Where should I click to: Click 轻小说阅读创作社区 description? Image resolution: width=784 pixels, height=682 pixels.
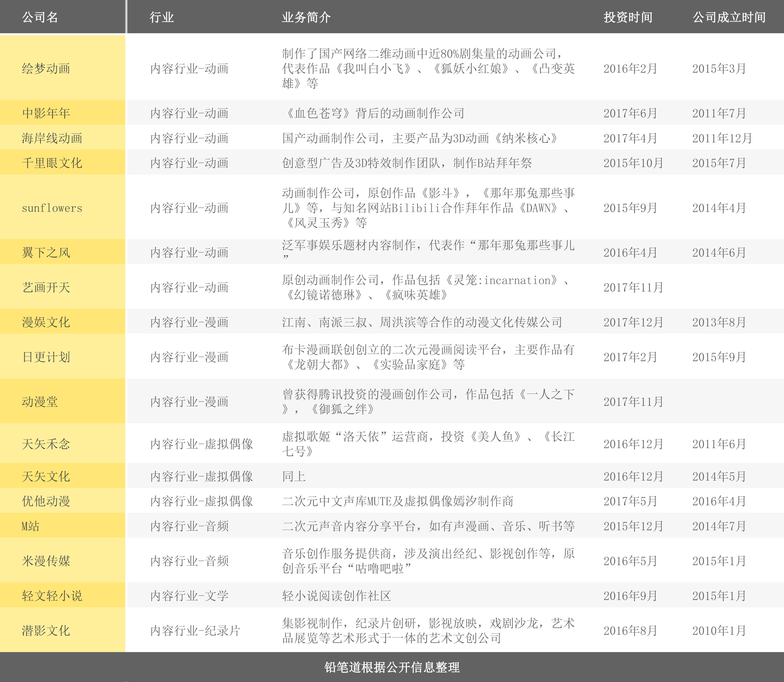337,596
